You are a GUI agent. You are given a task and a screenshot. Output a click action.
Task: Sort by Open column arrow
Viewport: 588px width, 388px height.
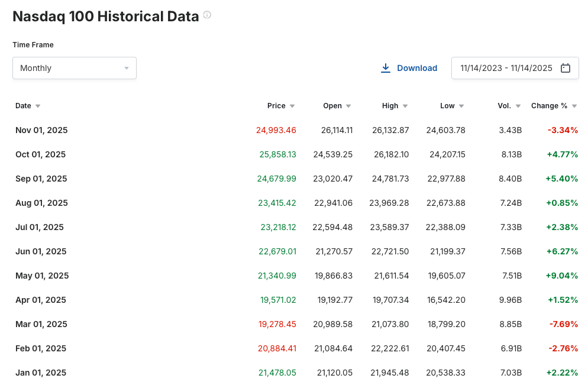[348, 106]
